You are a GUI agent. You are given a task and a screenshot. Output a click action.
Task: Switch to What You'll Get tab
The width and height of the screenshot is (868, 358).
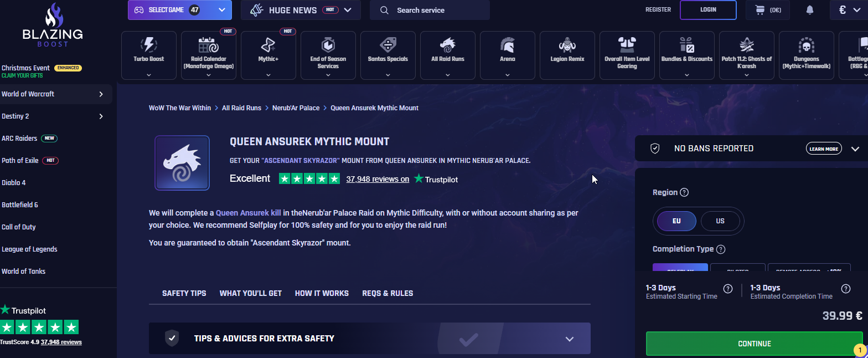coord(251,293)
